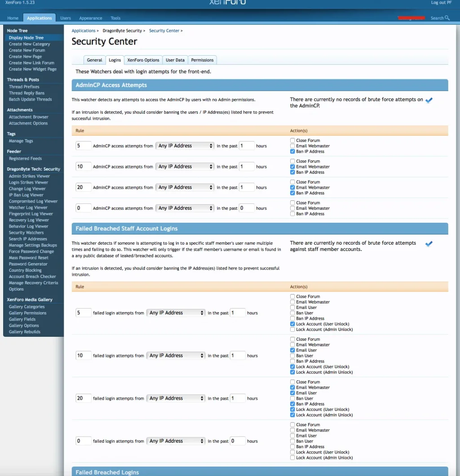Image resolution: width=460 pixels, height=476 pixels.
Task: Check Lock Account (Admin Unlock) for 0 failed logins
Action: tap(292, 458)
